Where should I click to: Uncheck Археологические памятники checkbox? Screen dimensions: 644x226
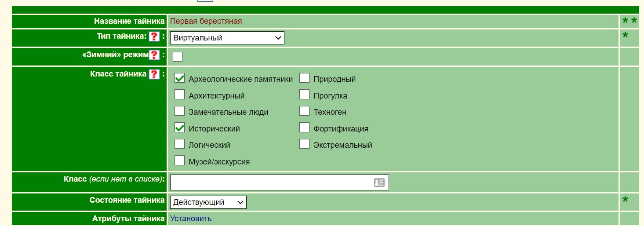point(179,78)
